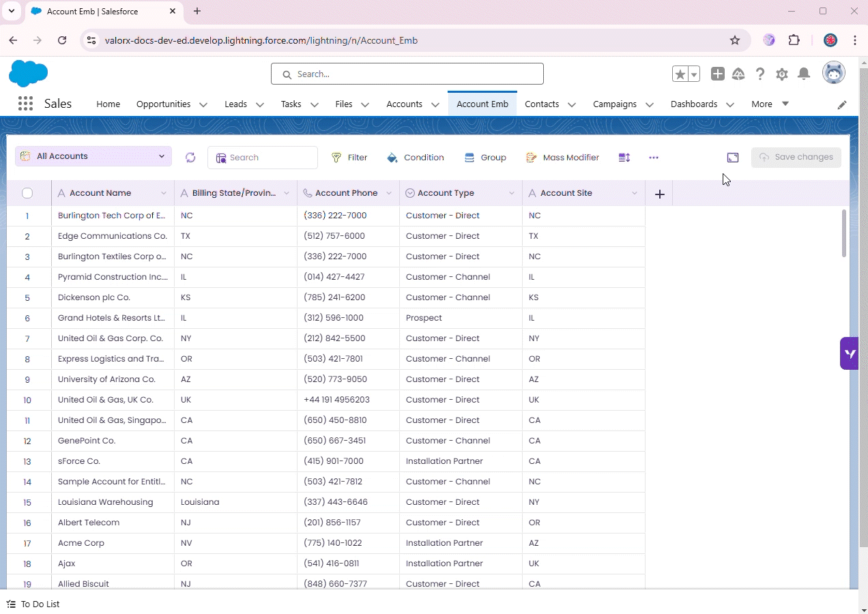Switch to the Home tab
This screenshot has height=614, width=868.
(x=108, y=104)
